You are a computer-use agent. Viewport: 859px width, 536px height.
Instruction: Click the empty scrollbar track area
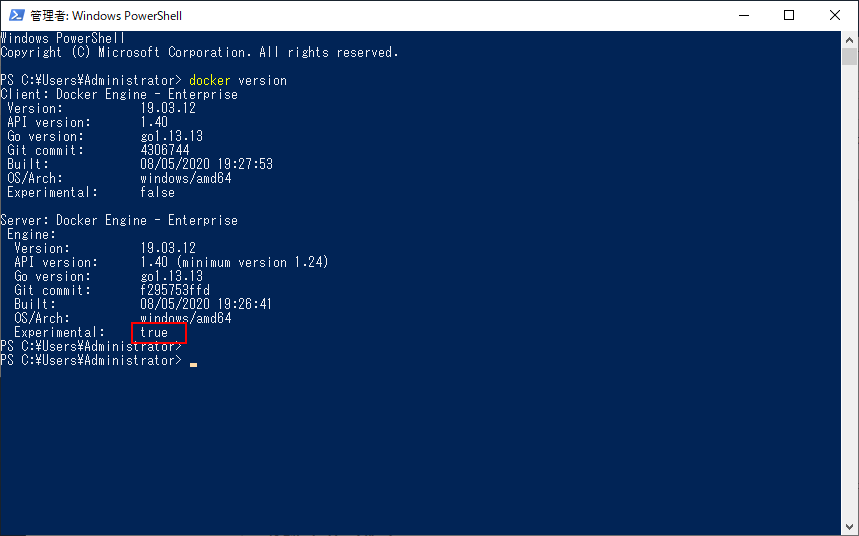pos(849,290)
